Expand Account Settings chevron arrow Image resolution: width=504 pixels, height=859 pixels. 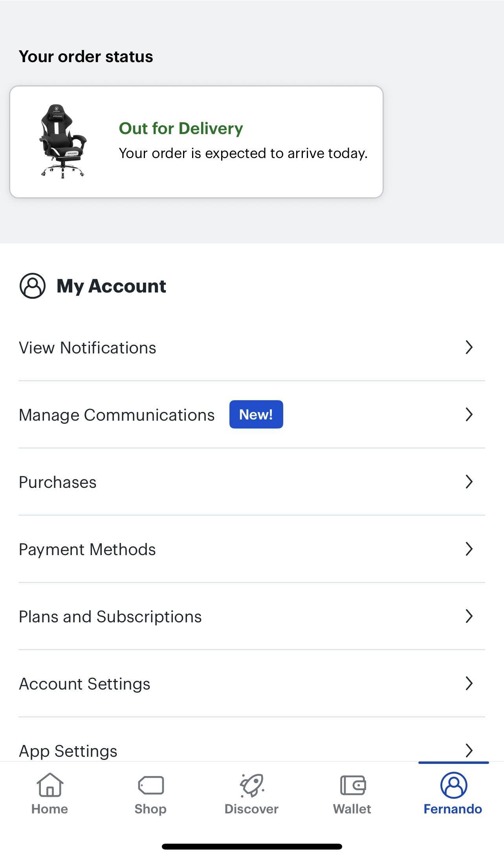pyautogui.click(x=469, y=683)
